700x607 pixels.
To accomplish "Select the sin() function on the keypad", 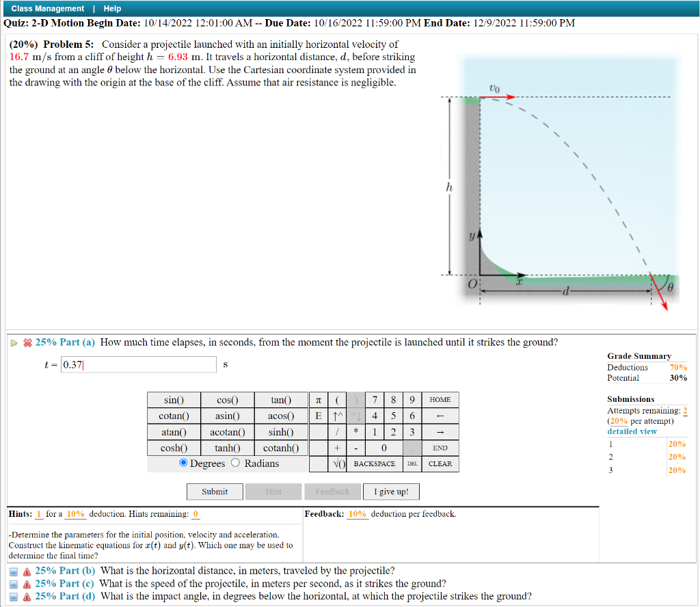I will coord(172,400).
